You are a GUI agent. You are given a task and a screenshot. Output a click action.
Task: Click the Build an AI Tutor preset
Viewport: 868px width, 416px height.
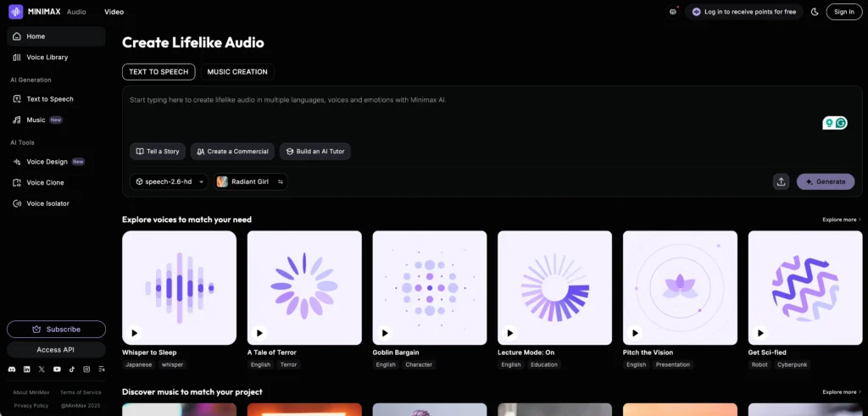coord(315,151)
